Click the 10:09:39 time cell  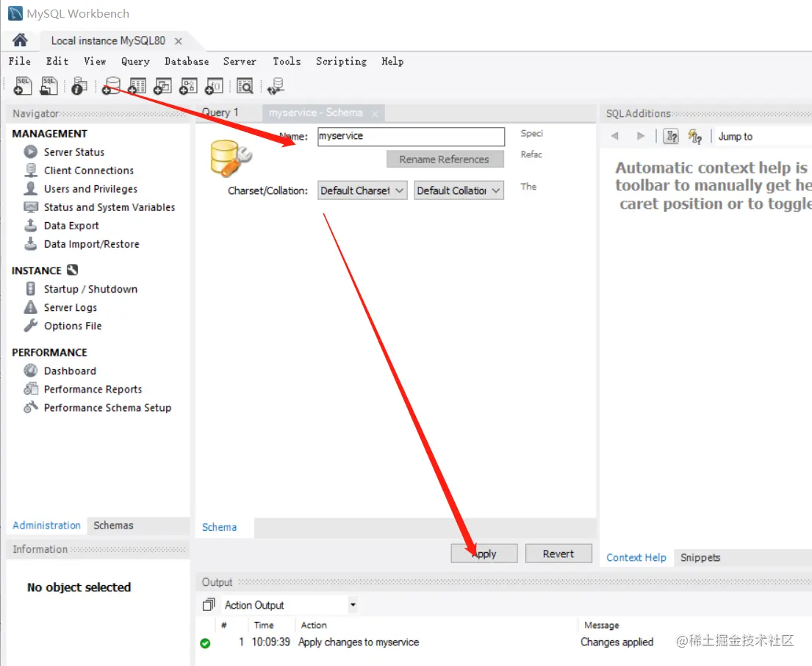[x=271, y=642]
